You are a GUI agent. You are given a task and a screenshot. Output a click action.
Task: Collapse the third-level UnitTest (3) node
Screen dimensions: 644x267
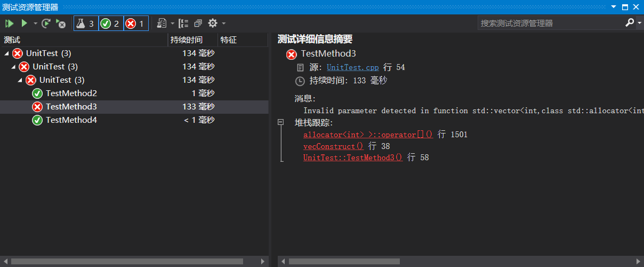point(20,80)
